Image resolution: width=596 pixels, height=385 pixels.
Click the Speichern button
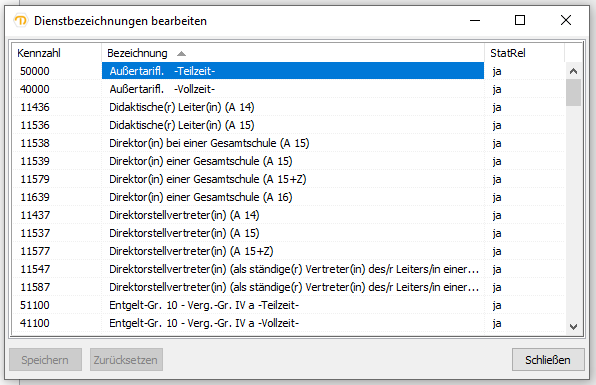(45, 360)
